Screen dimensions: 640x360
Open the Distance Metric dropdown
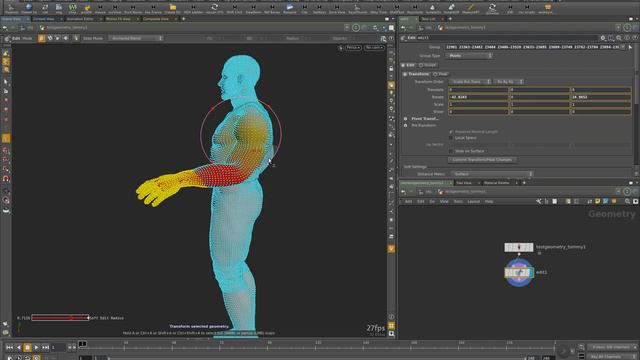(492, 174)
